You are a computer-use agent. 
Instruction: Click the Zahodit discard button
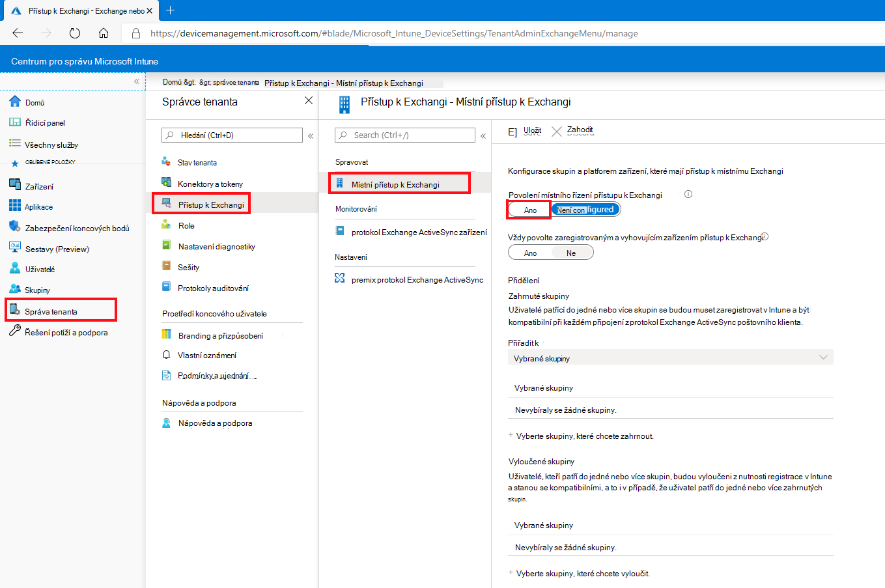tap(572, 131)
